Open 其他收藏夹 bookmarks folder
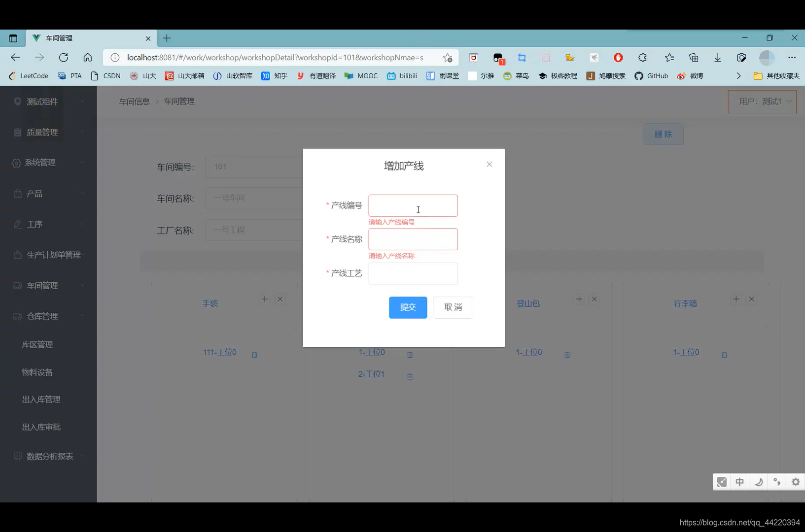Screen dimensions: 805x532 pyautogui.click(x=776, y=76)
